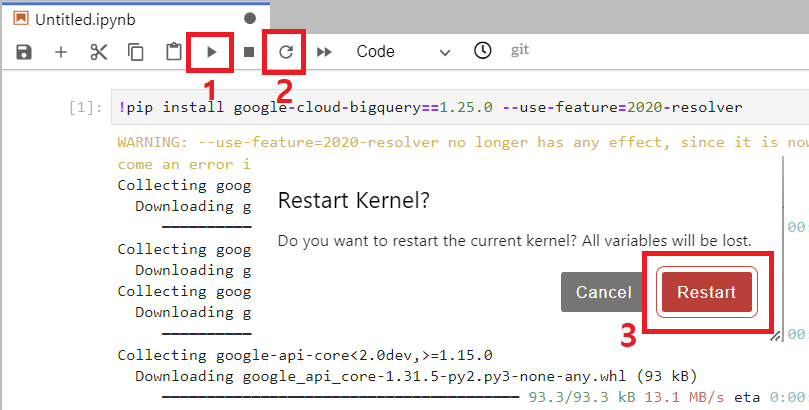Click the unsaved dot on Untitled.ipynb tab

tap(250, 19)
